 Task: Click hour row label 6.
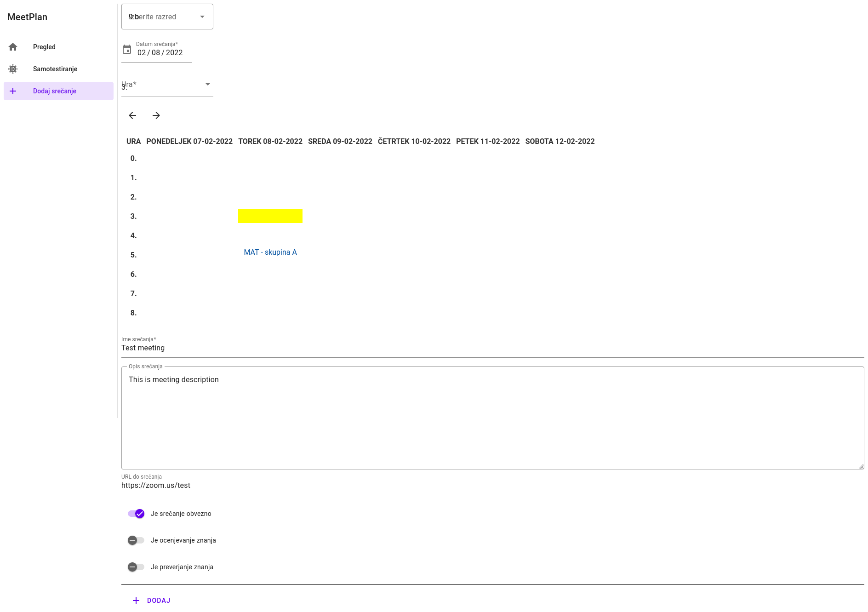(x=134, y=275)
